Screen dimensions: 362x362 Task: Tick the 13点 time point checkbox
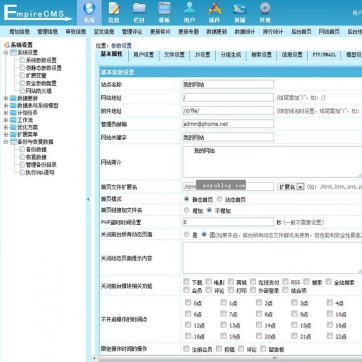pyautogui.click(x=223, y=325)
